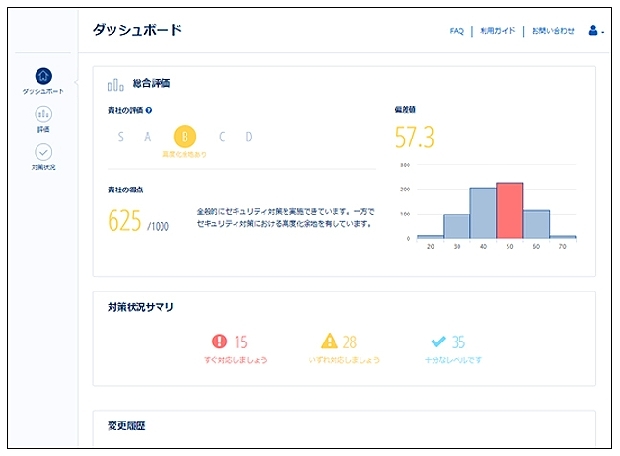Click the blue histogram bar at 30

click(457, 226)
